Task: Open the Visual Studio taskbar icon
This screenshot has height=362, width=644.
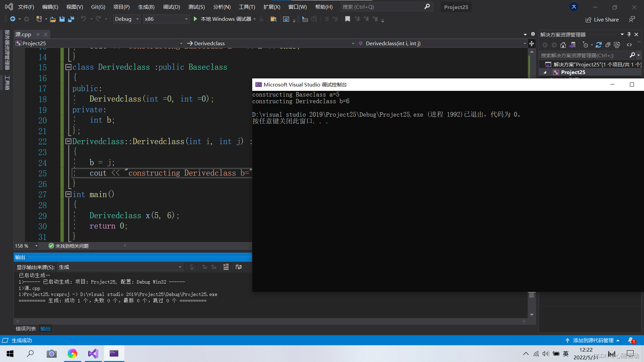Action: pos(93,354)
